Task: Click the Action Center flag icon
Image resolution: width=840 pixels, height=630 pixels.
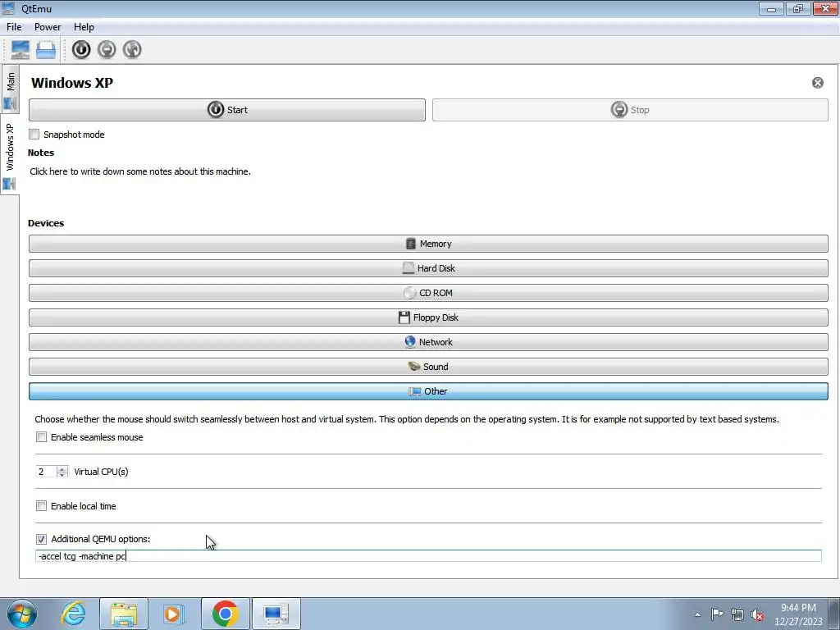Action: click(717, 614)
